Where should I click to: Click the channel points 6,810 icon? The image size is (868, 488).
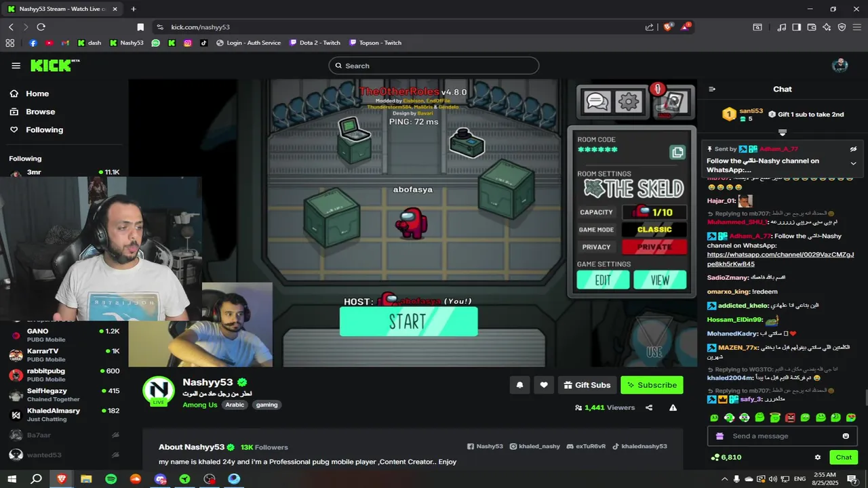pos(715,457)
